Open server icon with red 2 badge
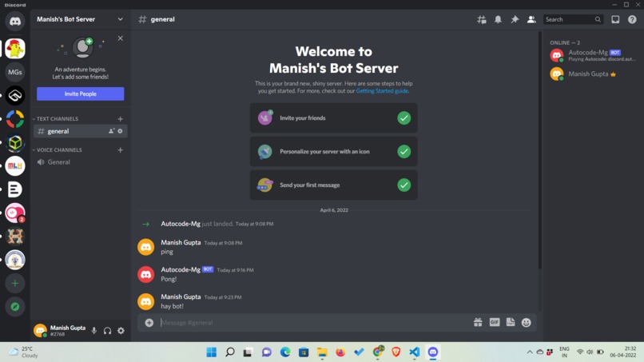 pos(15,213)
